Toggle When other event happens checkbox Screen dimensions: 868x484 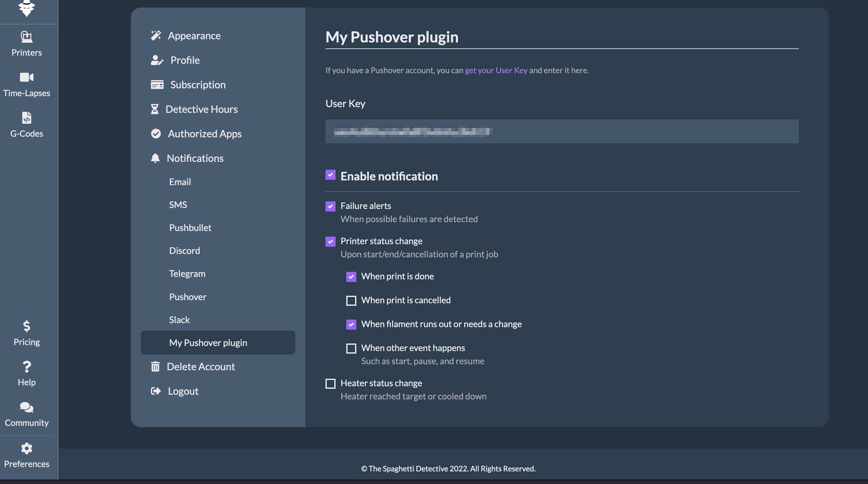[351, 348]
